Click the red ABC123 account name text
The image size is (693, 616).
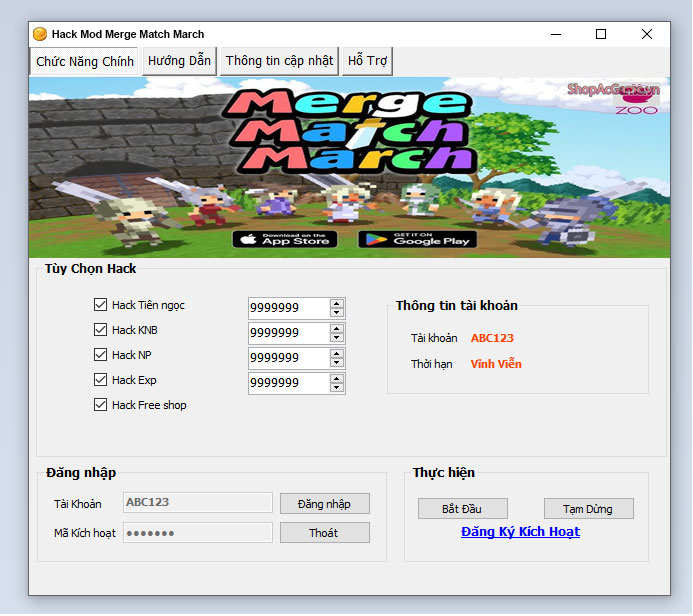tap(492, 338)
